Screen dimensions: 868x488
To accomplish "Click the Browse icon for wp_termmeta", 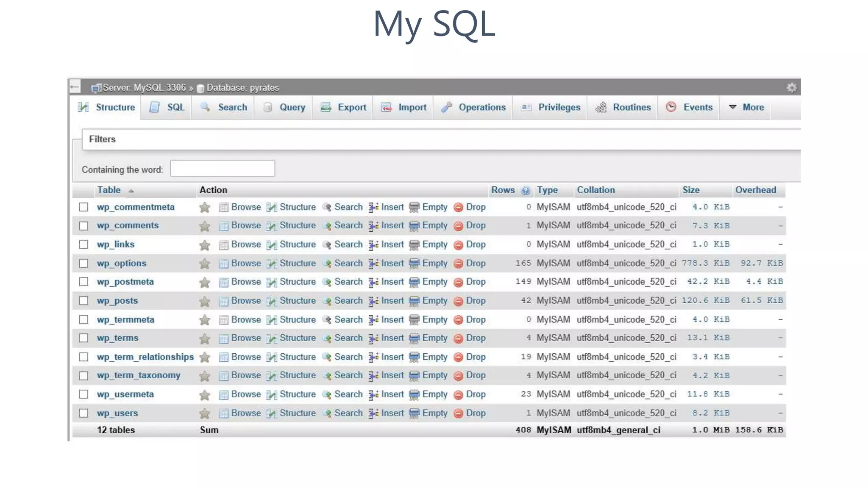I will click(223, 320).
